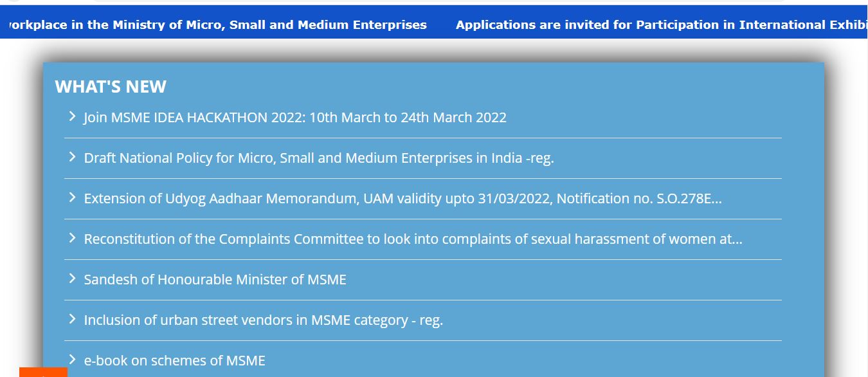Open Sandesh of Honourable Minister of MSME
The width and height of the screenshot is (868, 377).
click(x=215, y=279)
